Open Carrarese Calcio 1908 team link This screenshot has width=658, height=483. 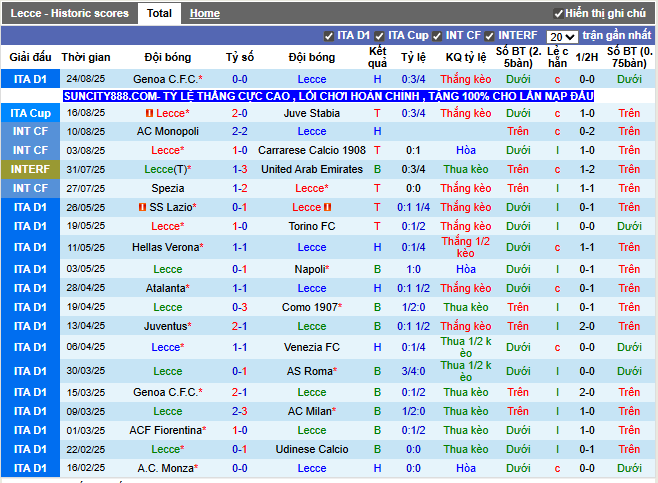pos(312,150)
